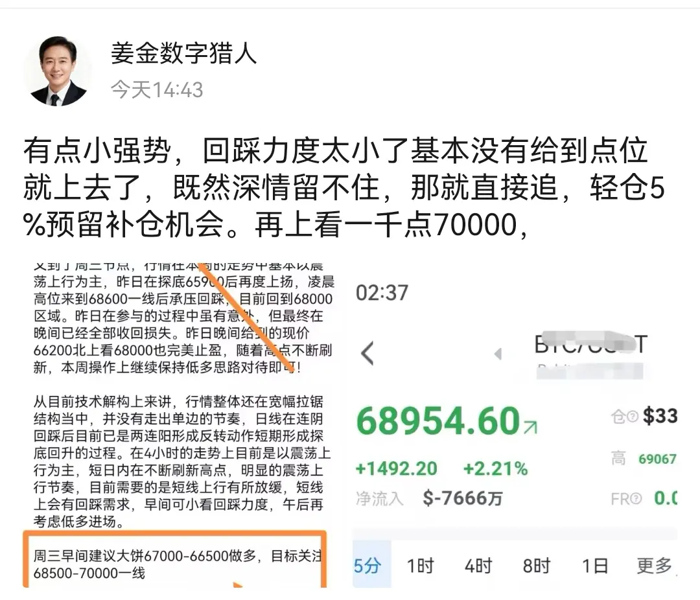Tap the 高 69067 high price value
700x600 pixels.
(x=657, y=459)
